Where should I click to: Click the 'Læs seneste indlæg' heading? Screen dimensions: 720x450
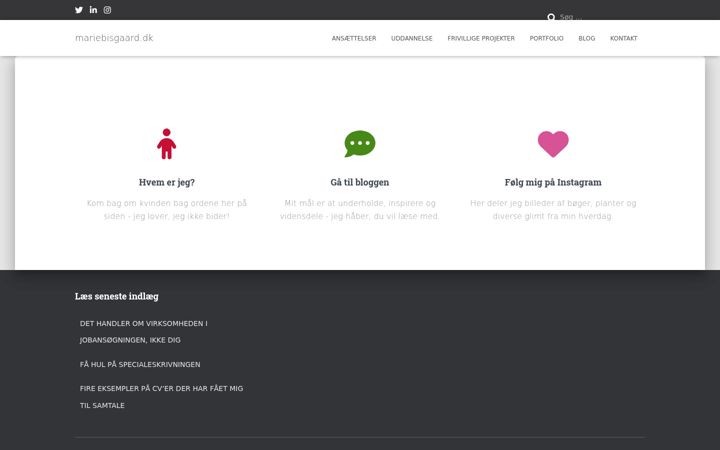coord(117,297)
